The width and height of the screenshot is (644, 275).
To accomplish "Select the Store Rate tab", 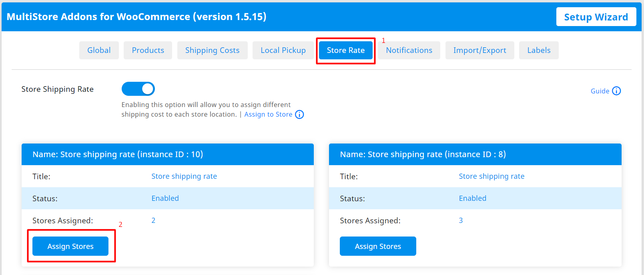I will click(346, 51).
